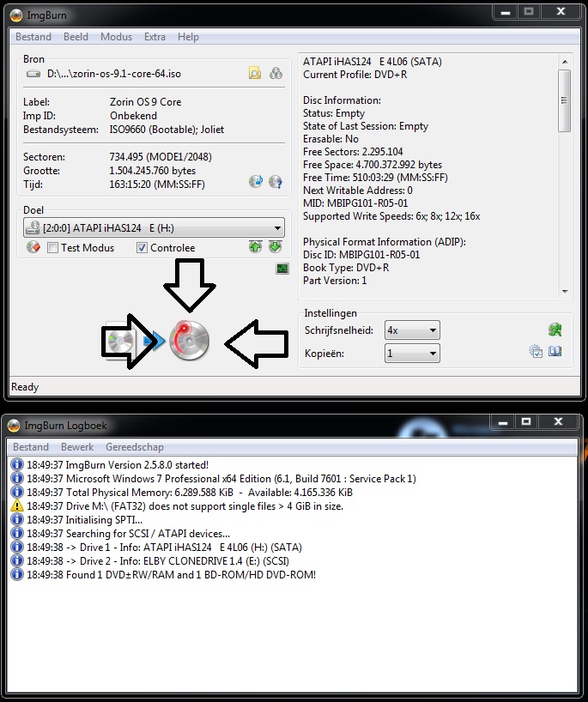Browse for a source image file
This screenshot has height=702, width=588.
pos(255,73)
